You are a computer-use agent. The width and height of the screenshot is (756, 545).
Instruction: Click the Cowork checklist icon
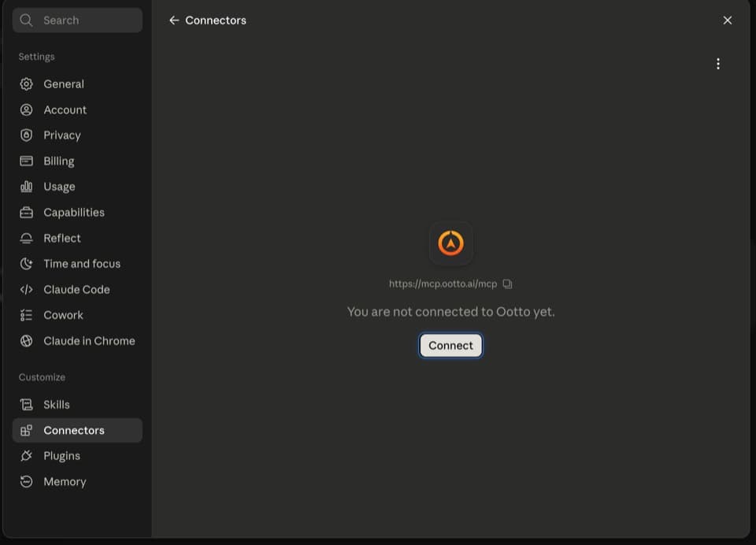pos(27,315)
